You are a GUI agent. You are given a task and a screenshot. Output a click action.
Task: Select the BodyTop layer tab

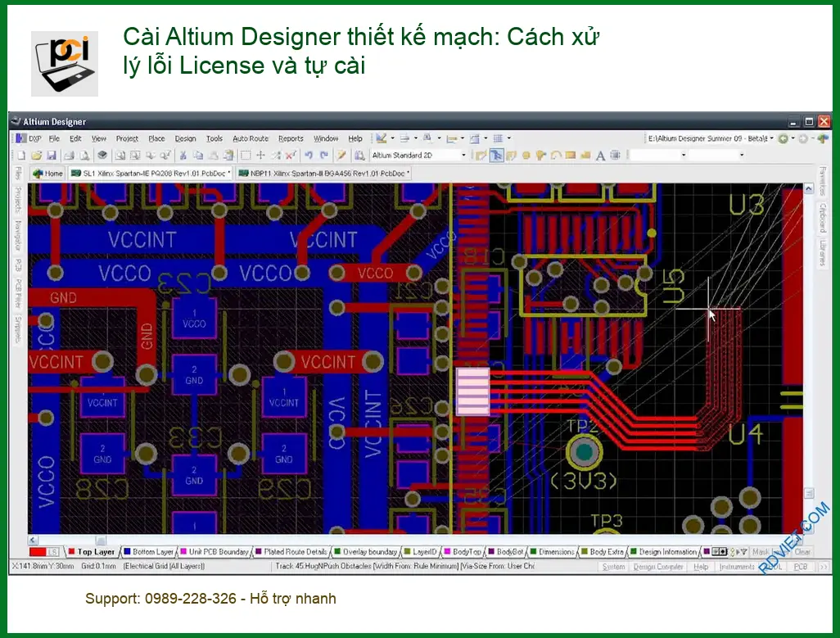click(463, 552)
